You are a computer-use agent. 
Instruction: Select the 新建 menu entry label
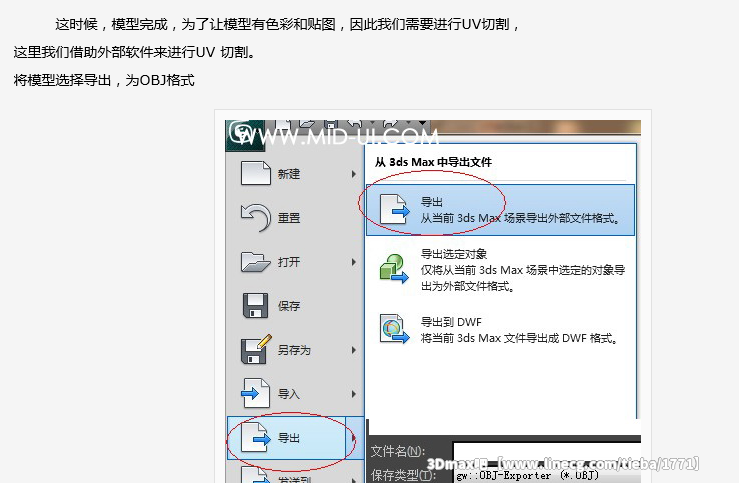tap(289, 174)
